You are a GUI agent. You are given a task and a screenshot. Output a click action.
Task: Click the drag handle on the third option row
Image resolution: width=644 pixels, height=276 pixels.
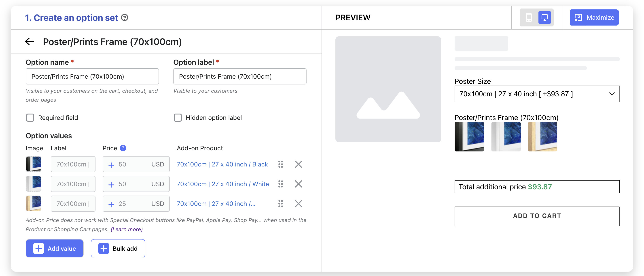280,204
